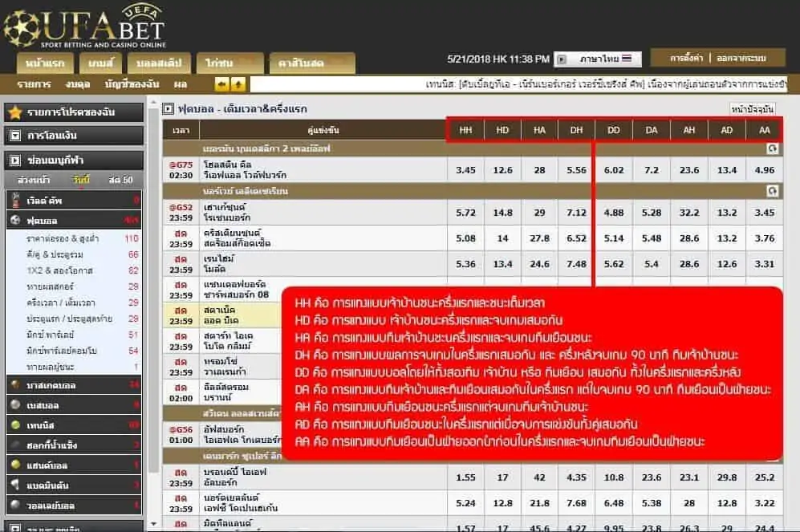Refresh the Norway Eliteserien league odds
Viewport: 800px width, 532px height.
773,191
